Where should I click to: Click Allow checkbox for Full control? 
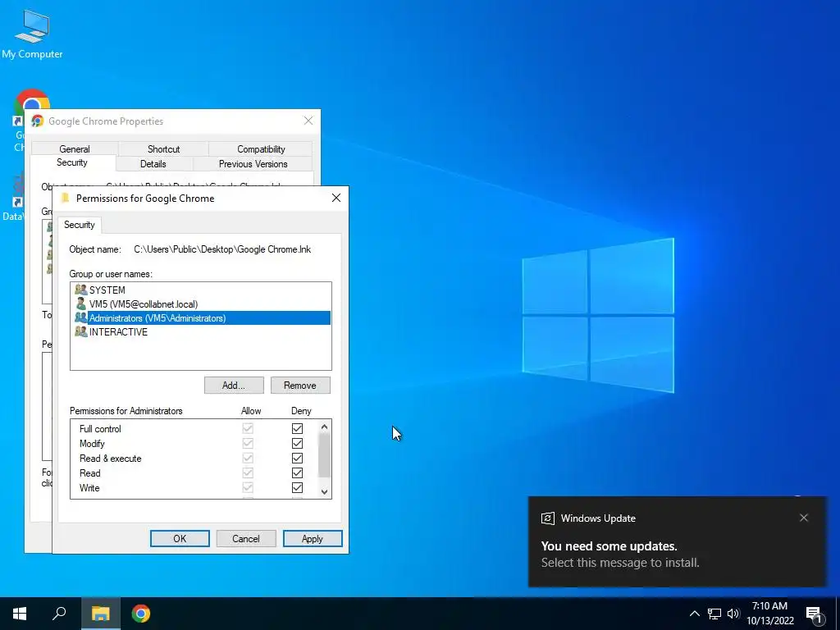248,428
